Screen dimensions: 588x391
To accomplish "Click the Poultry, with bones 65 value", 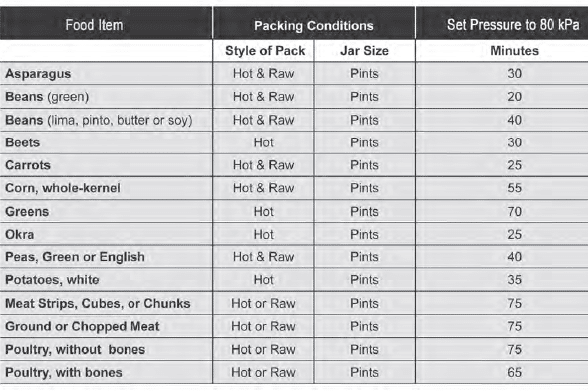I will [x=514, y=372].
